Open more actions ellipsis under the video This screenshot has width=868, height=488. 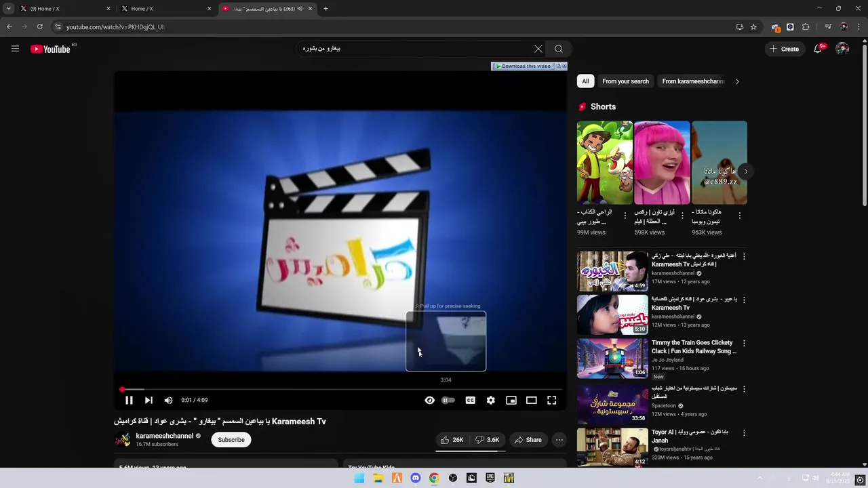coord(559,440)
